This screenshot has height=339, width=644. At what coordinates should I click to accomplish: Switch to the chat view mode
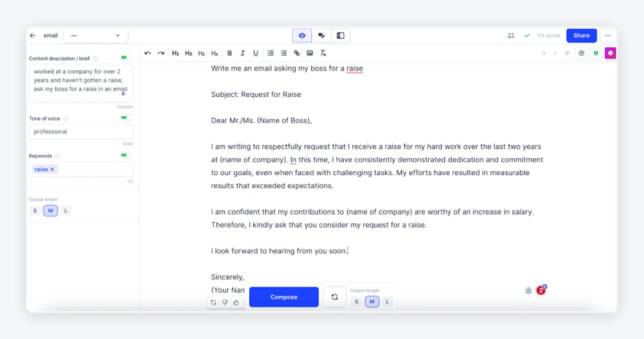click(321, 36)
